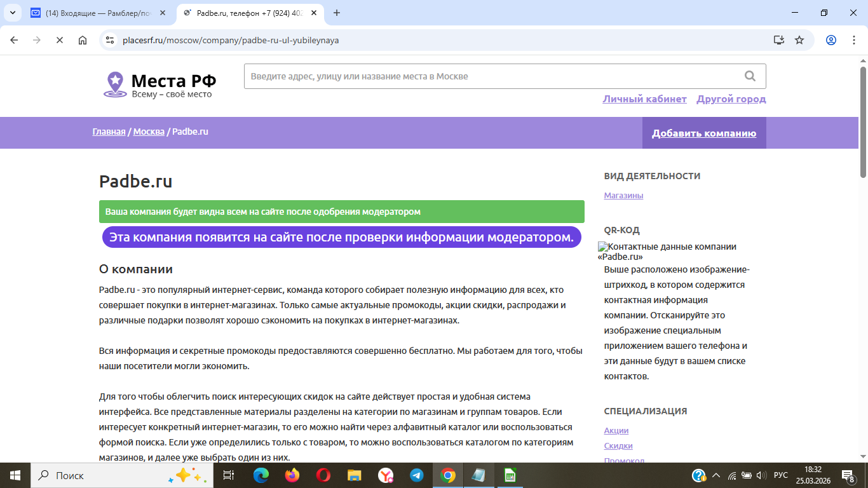Click the О компании heading
This screenshot has height=488, width=868.
point(136,269)
